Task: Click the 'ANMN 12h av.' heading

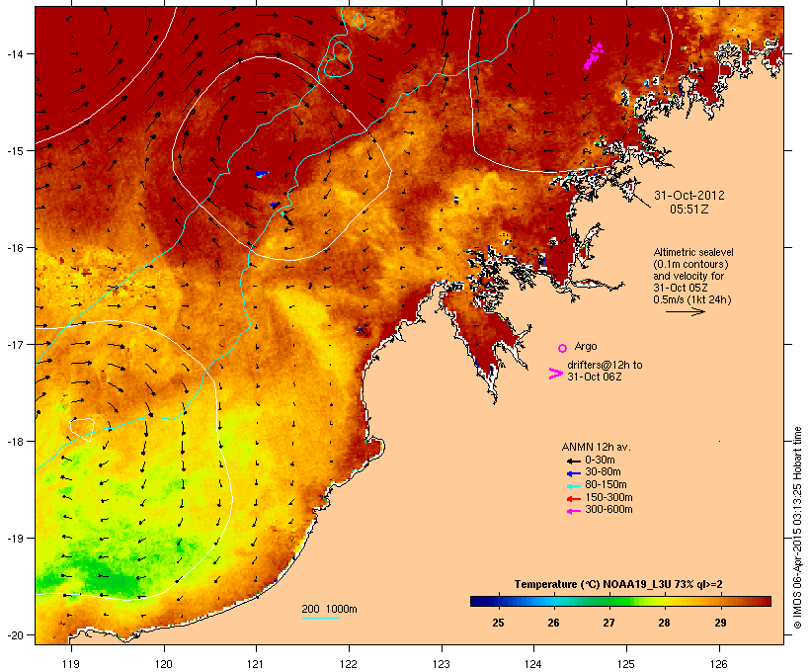Action: (x=596, y=447)
